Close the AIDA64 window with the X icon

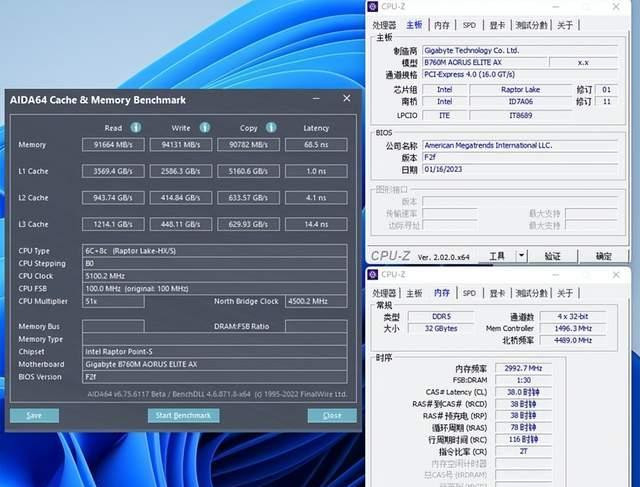click(347, 98)
